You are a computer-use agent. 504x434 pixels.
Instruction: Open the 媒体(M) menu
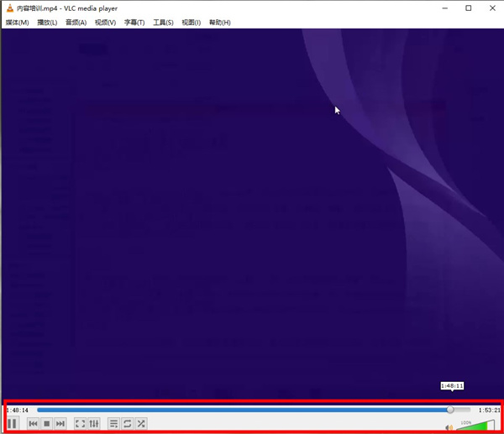(x=17, y=23)
